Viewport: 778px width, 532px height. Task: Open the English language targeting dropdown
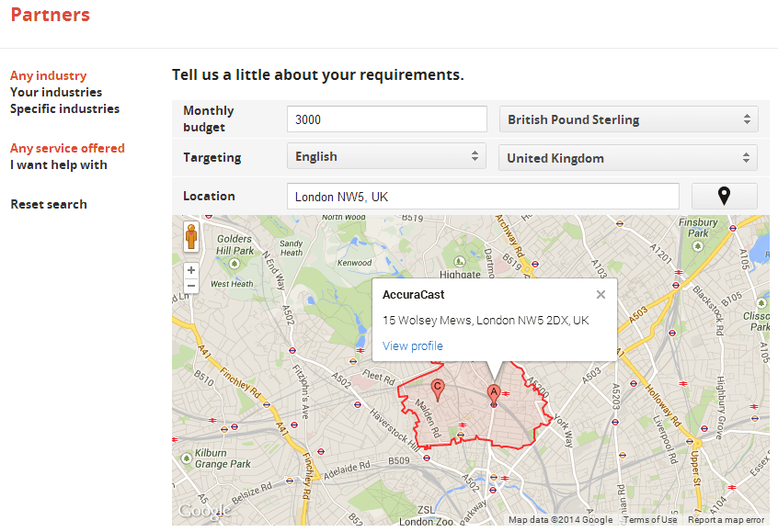[x=386, y=156]
